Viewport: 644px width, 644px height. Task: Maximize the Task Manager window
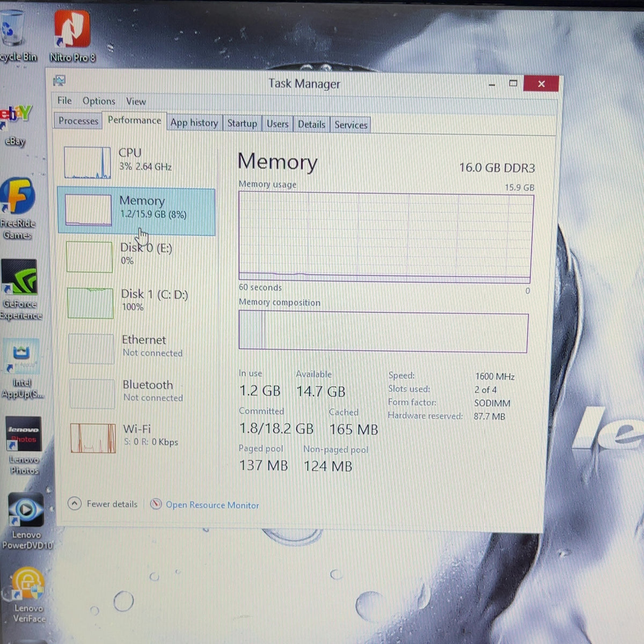(513, 83)
